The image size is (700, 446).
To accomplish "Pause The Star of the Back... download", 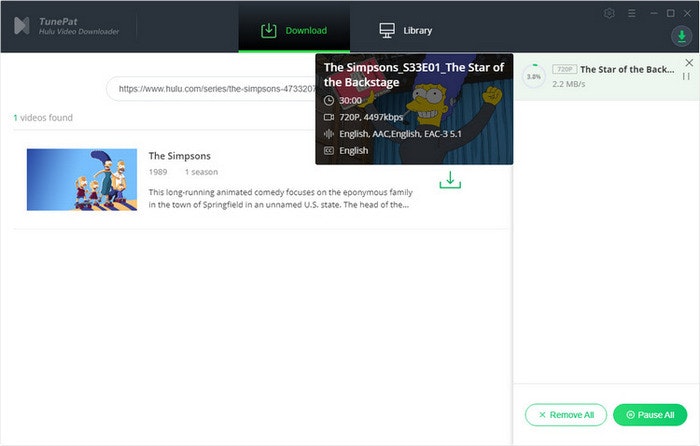I will [686, 77].
